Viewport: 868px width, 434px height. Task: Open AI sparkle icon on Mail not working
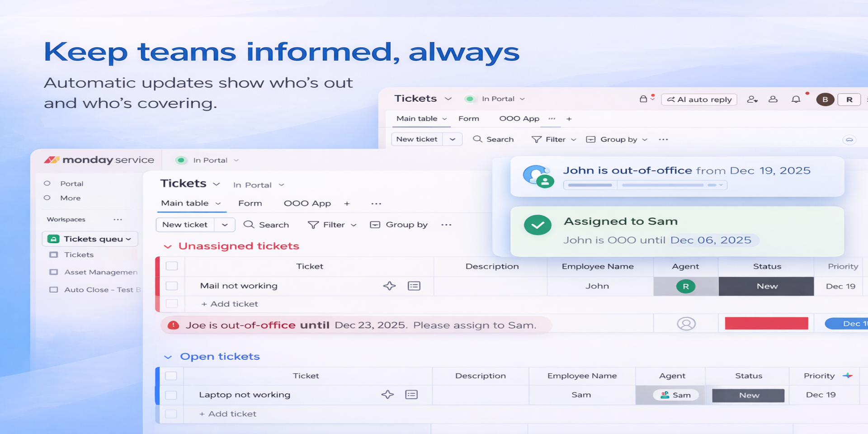[x=389, y=286]
